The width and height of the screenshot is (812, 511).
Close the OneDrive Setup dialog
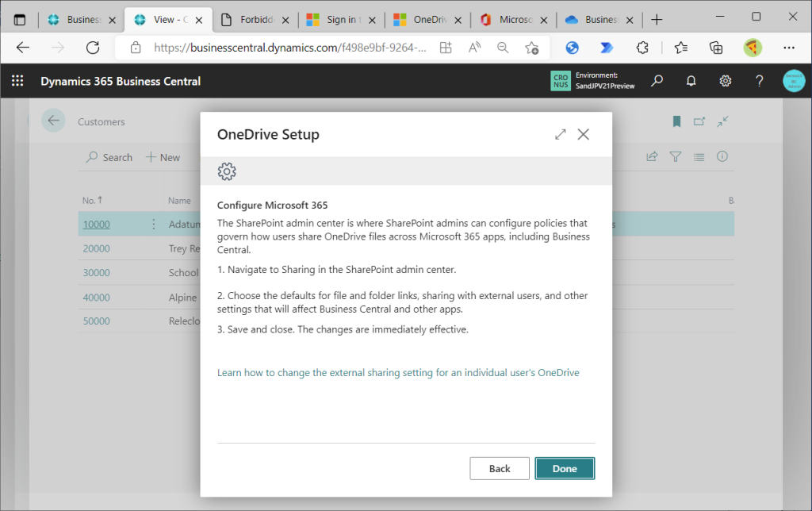pos(583,134)
